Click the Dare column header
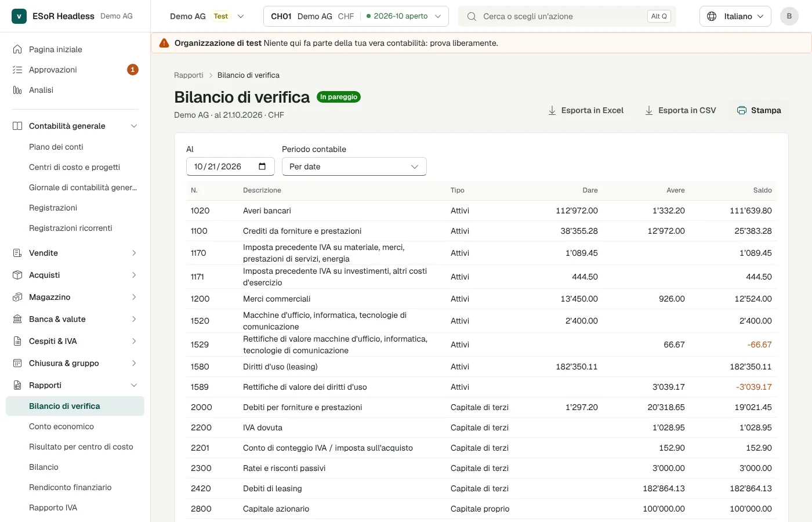The height and width of the screenshot is (522, 812). click(590, 190)
